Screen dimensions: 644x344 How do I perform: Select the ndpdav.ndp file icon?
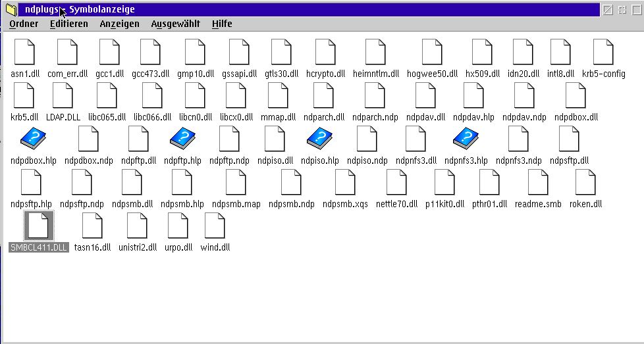524,95
